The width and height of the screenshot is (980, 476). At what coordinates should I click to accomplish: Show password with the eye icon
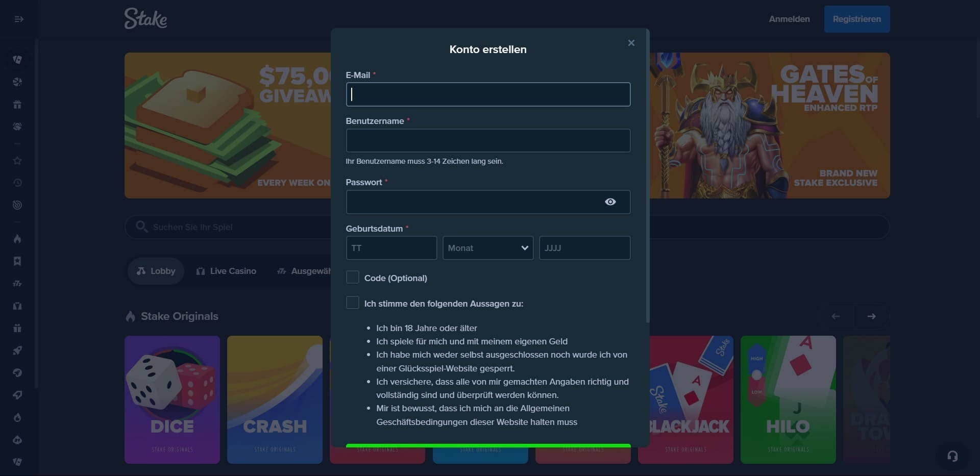610,202
